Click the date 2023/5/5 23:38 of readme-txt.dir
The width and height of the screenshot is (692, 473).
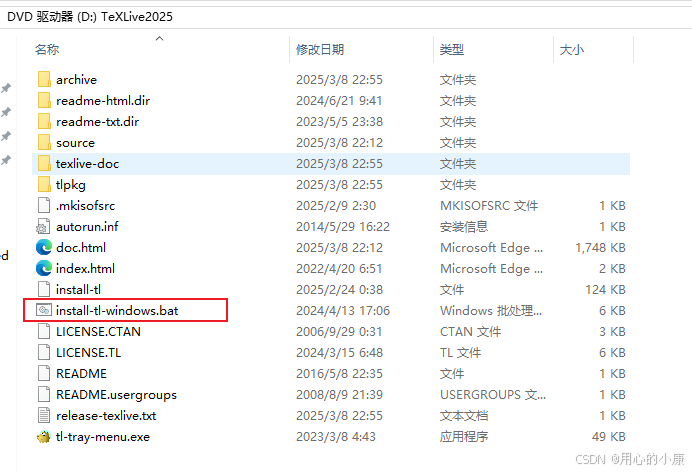(339, 122)
